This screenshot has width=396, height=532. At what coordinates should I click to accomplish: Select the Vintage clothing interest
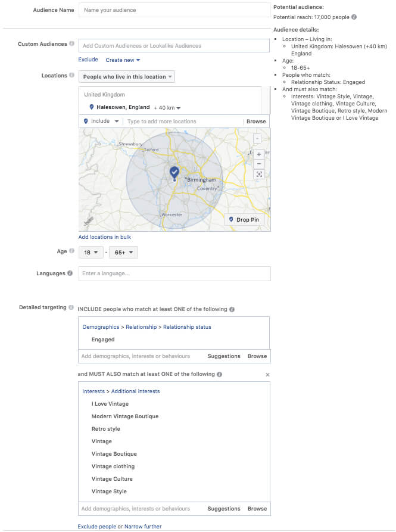(x=113, y=466)
